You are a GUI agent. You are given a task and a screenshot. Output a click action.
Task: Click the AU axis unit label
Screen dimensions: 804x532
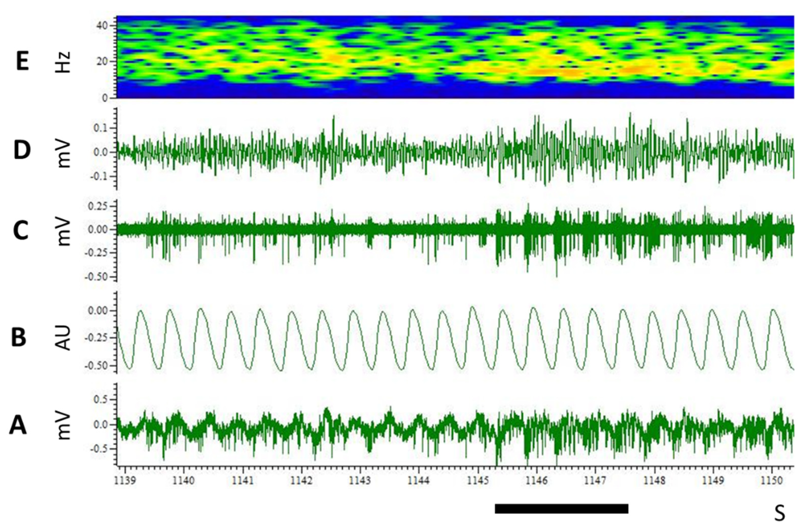click(x=63, y=338)
